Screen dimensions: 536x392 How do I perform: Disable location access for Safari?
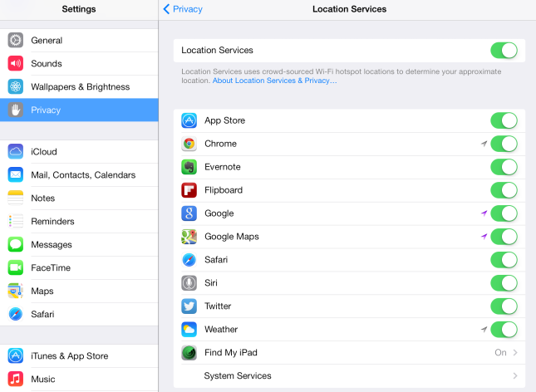pos(504,260)
